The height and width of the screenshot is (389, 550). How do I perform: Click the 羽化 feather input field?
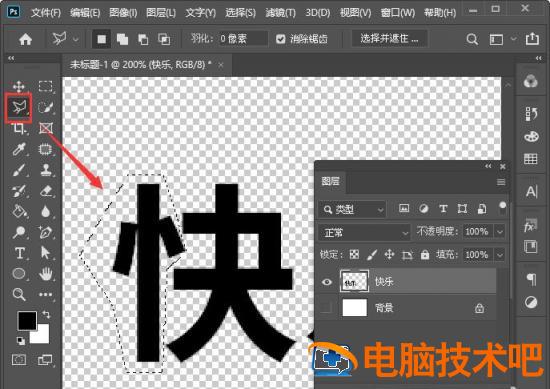(x=243, y=39)
